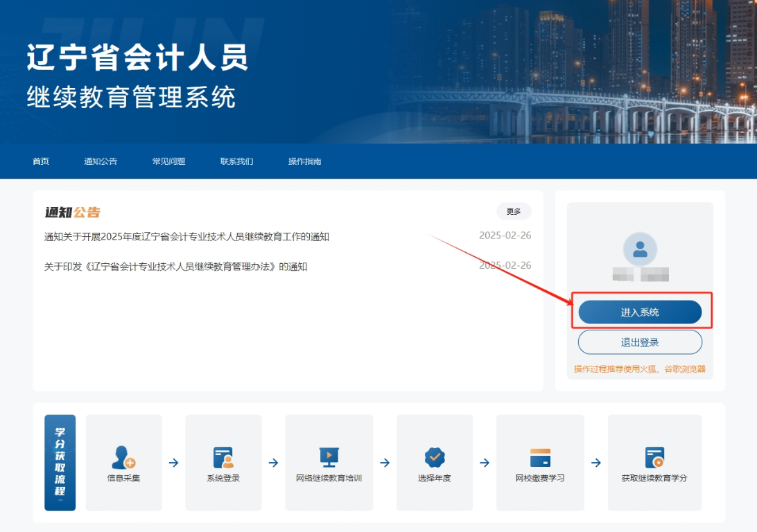Image resolution: width=757 pixels, height=532 pixels.
Task: Click the arrow between 信息采集 and 系统登录
Action: tap(173, 461)
